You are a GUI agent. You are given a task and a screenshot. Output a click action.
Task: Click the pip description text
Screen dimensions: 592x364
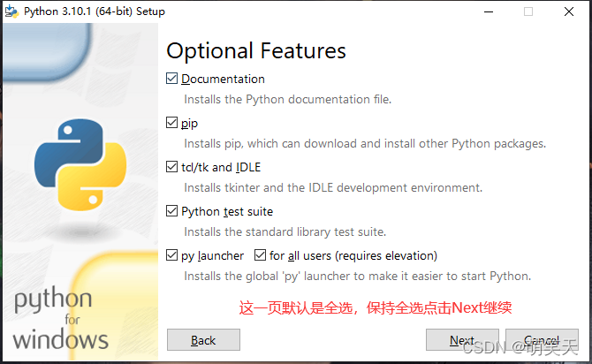click(364, 143)
